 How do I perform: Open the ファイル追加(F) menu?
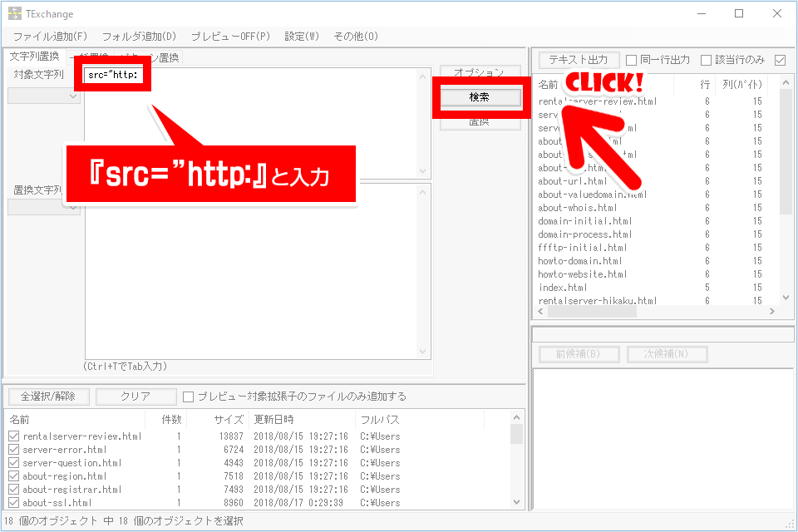(51, 37)
